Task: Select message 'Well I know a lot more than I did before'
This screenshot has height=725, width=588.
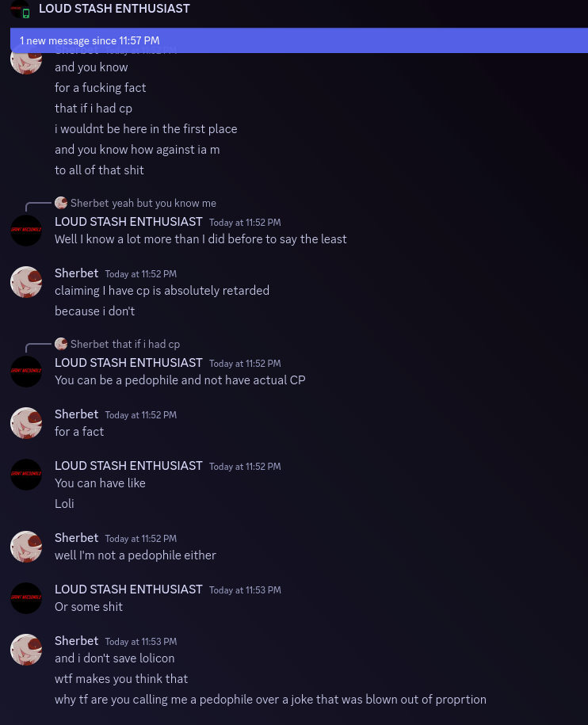Action: (200, 239)
